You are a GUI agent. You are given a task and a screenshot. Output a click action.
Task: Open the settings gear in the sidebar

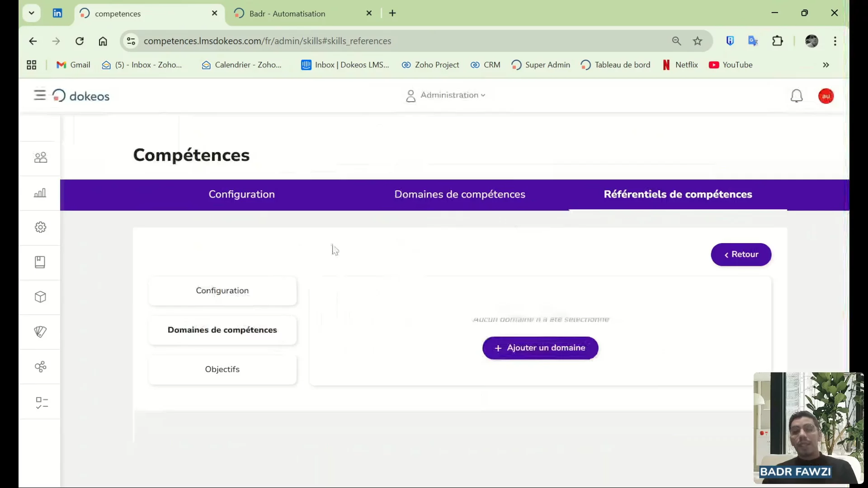coord(40,227)
